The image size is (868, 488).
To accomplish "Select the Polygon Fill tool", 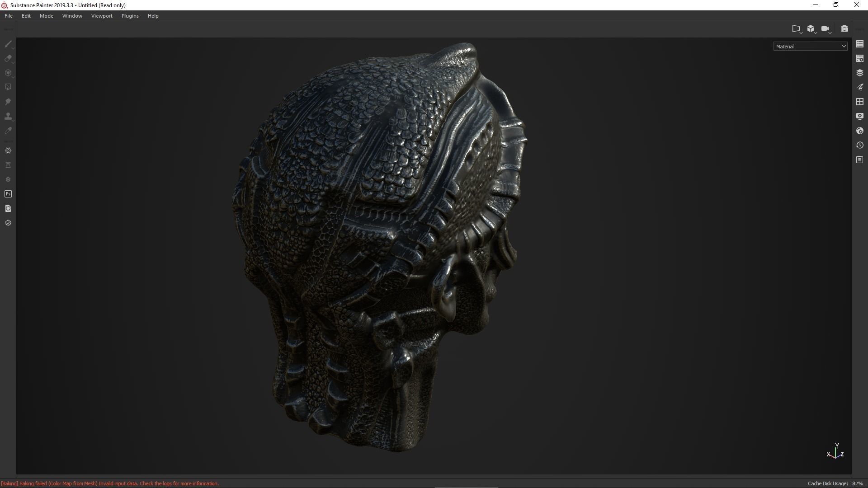I will coord(8,87).
